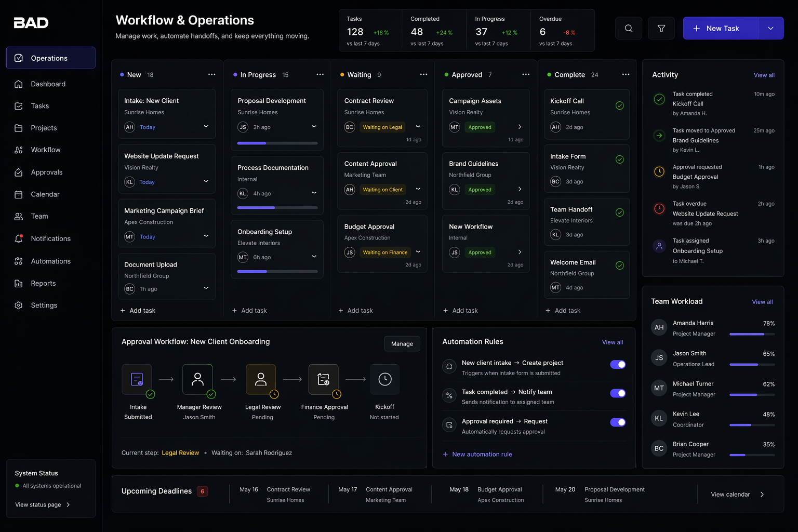798x532 pixels.
Task: Open New Task dropdown arrow
Action: [771, 28]
